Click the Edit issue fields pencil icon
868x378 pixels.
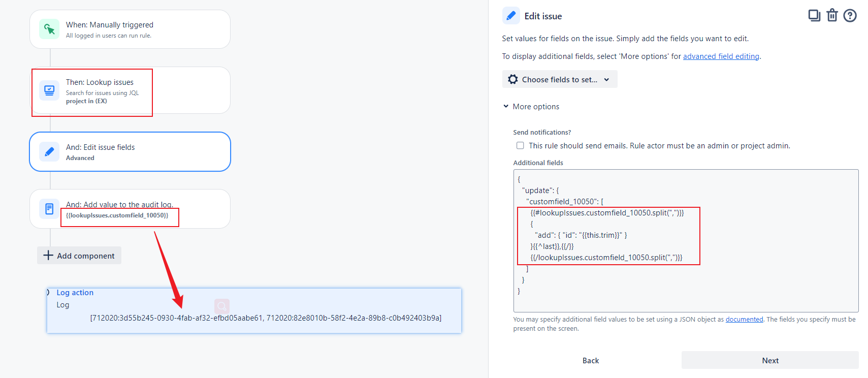(x=49, y=151)
